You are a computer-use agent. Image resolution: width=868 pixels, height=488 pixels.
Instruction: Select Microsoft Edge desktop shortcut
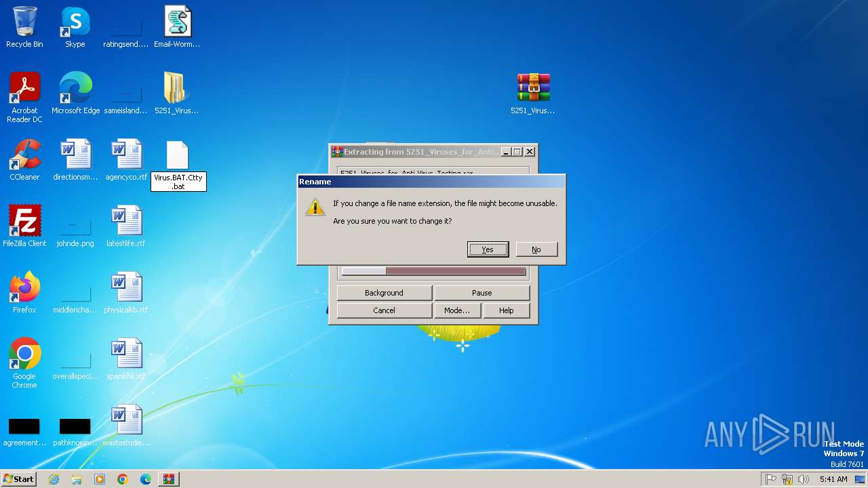(x=75, y=94)
